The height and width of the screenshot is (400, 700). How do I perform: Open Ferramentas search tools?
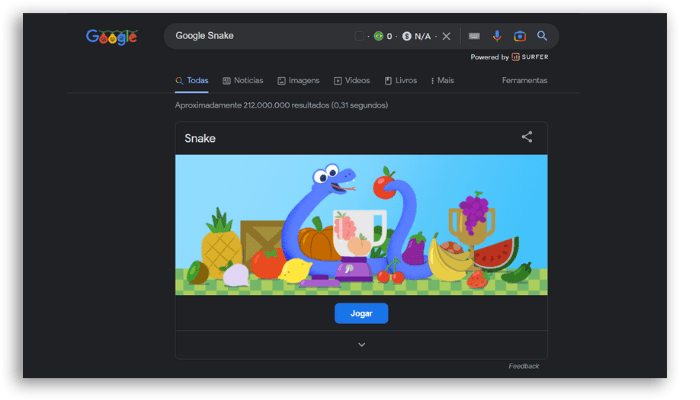tap(525, 80)
